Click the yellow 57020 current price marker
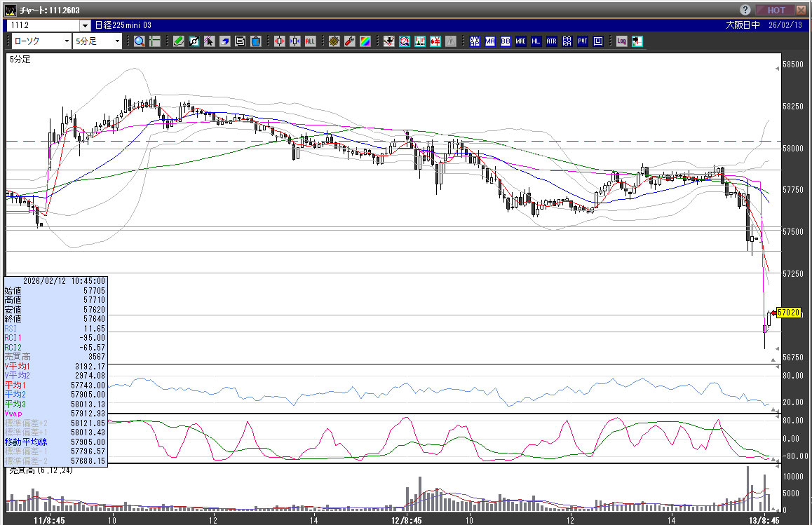Viewport: 812px width, 525px height. (x=789, y=313)
